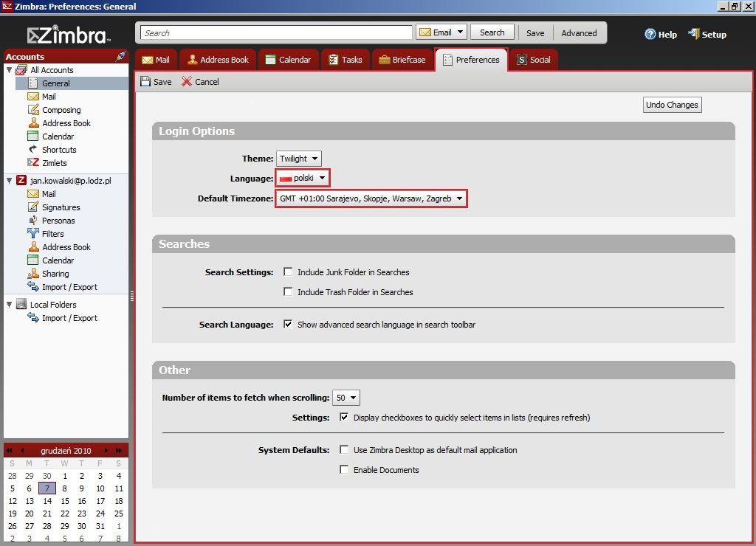Click the Calendar icon under All Accounts

click(32, 136)
